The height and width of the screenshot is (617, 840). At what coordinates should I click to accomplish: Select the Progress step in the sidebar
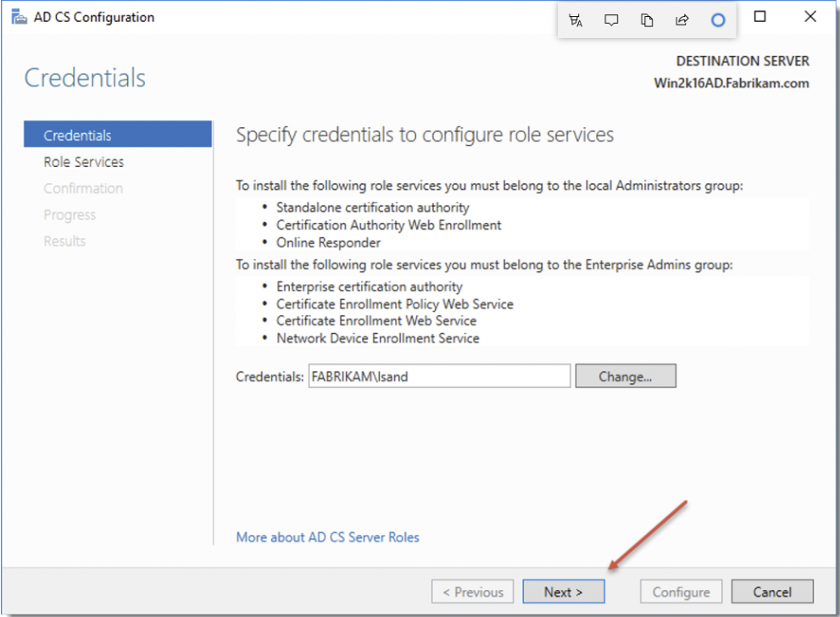tap(70, 214)
